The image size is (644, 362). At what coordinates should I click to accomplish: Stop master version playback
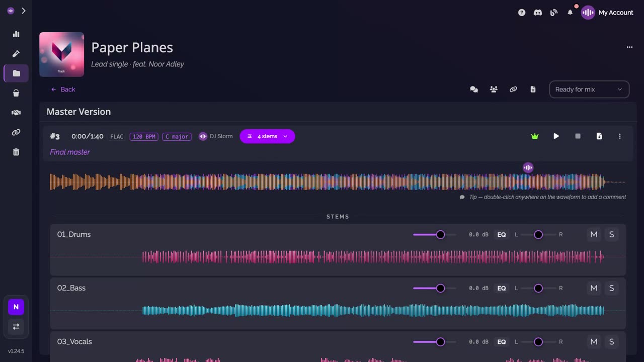tap(578, 136)
